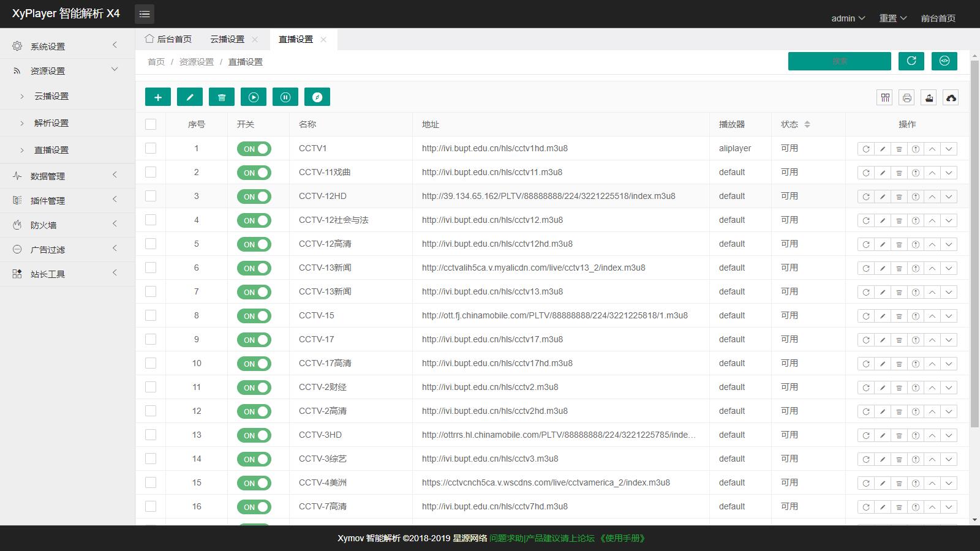The height and width of the screenshot is (551, 980).
Task: Turn off the switch for CCTV1
Action: (x=254, y=149)
